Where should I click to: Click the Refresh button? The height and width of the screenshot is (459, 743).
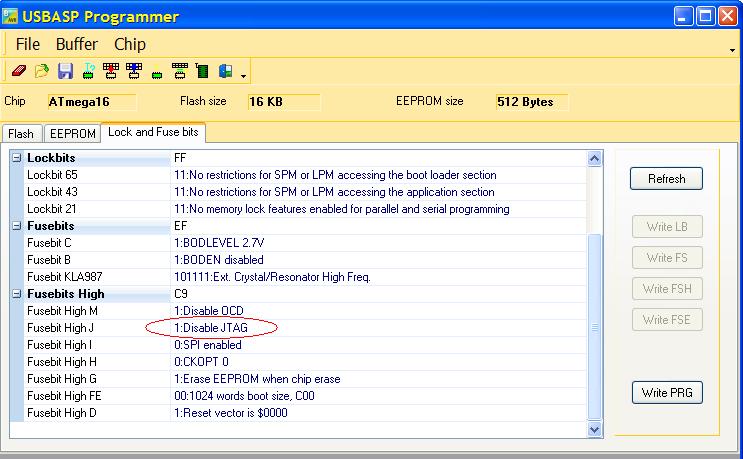pos(666,179)
